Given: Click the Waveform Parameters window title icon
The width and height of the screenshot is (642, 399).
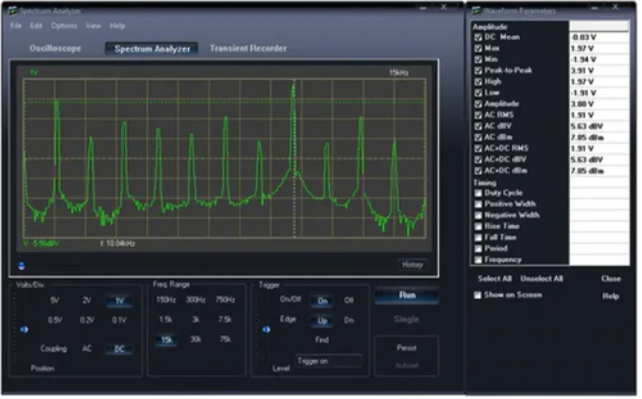Looking at the screenshot, I should [477, 11].
